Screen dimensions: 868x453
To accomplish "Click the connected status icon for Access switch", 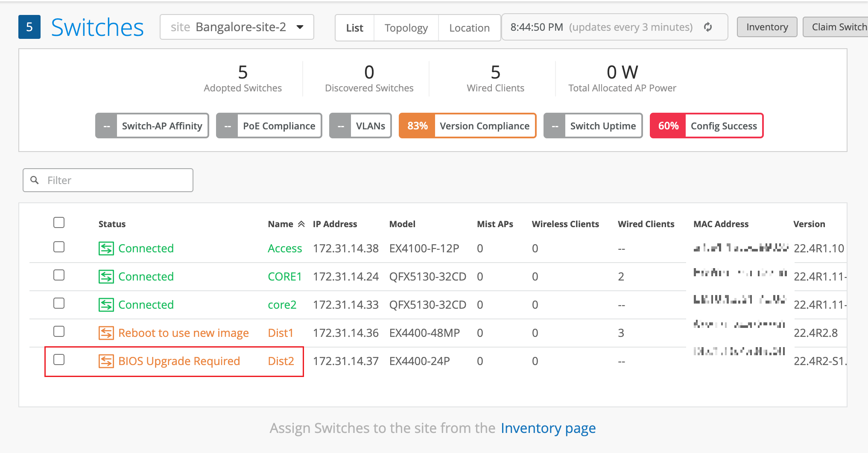I will pos(106,248).
